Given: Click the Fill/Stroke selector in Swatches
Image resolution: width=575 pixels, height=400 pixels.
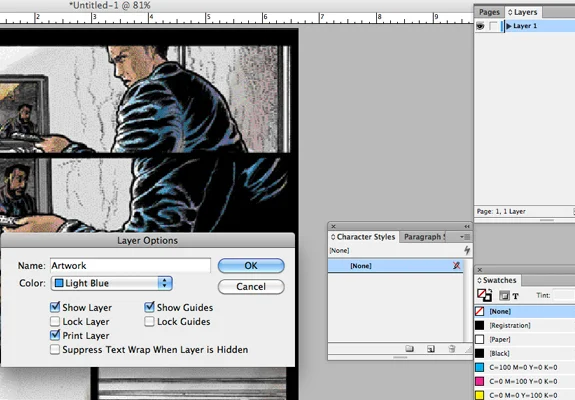Looking at the screenshot, I should pyautogui.click(x=484, y=295).
